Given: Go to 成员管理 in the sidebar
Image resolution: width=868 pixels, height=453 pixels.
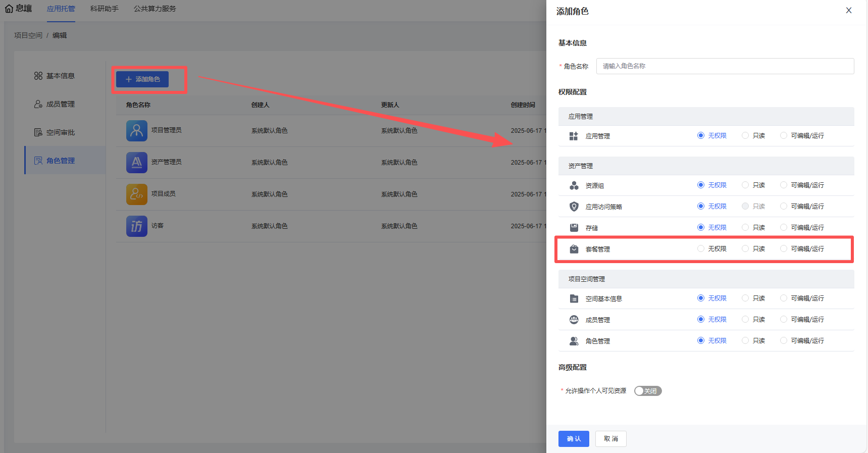Looking at the screenshot, I should (x=60, y=104).
